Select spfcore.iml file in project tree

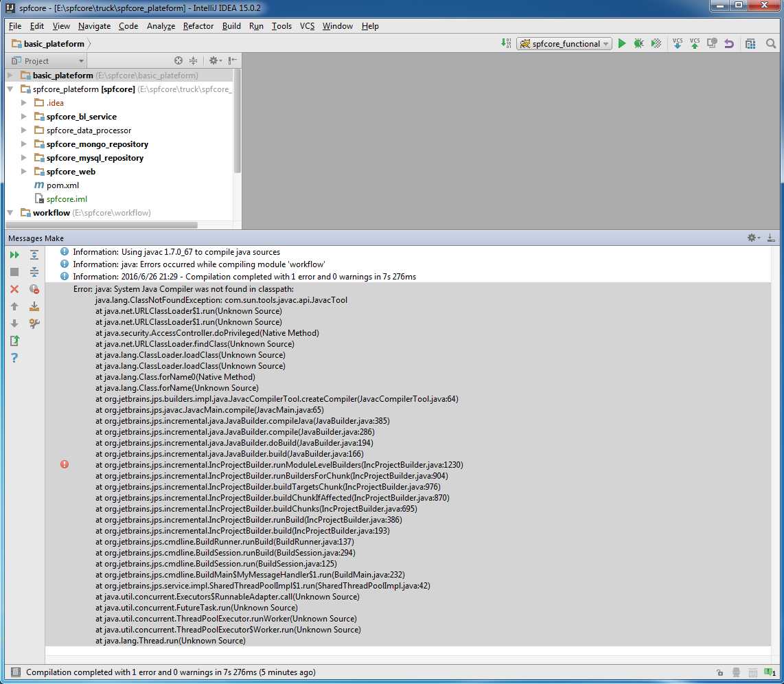(x=67, y=199)
